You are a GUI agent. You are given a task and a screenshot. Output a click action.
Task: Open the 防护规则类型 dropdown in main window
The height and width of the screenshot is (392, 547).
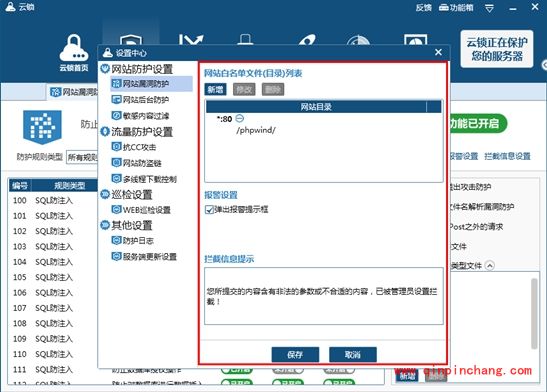pyautogui.click(x=82, y=157)
